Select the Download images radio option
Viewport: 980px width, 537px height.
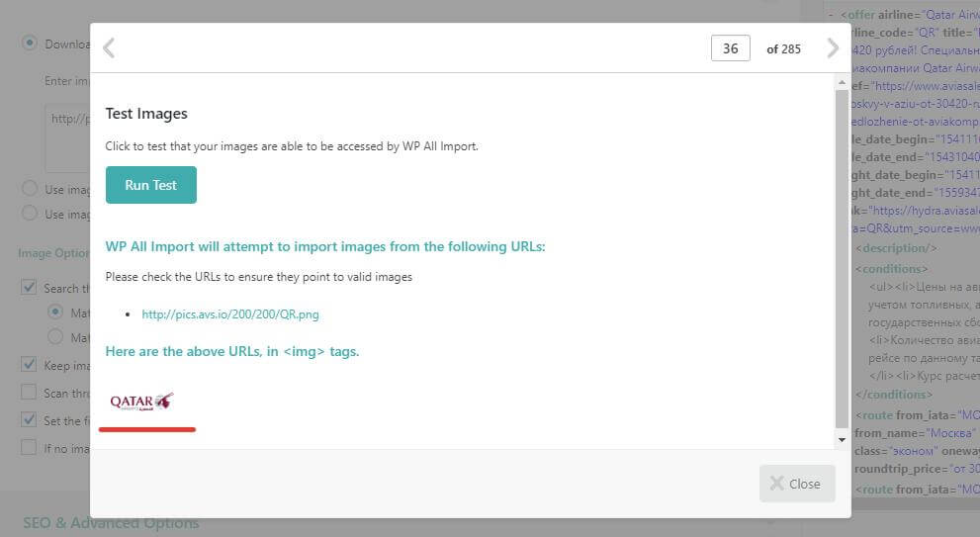pos(30,44)
